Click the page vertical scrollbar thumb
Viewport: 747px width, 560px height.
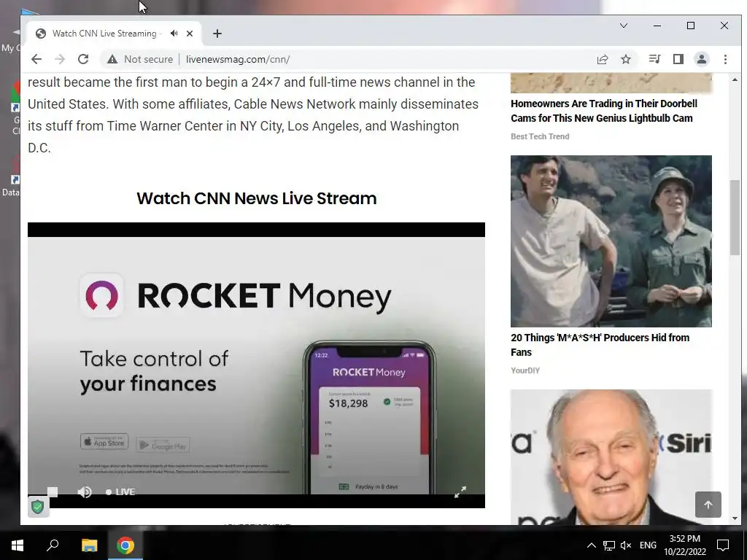point(735,217)
